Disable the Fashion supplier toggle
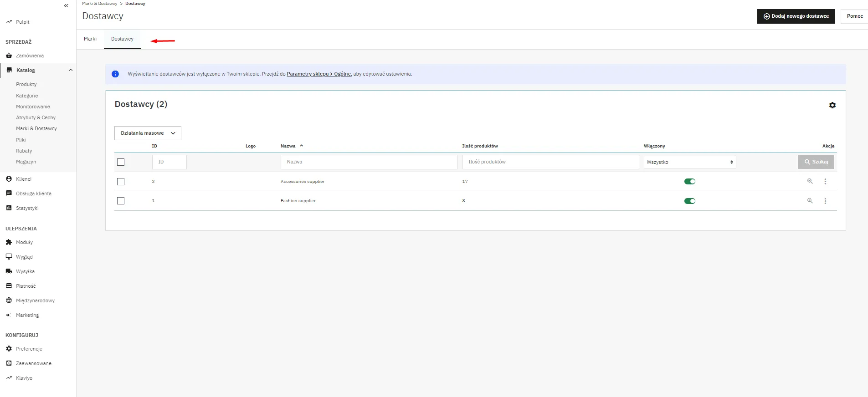The height and width of the screenshot is (397, 868). point(689,201)
